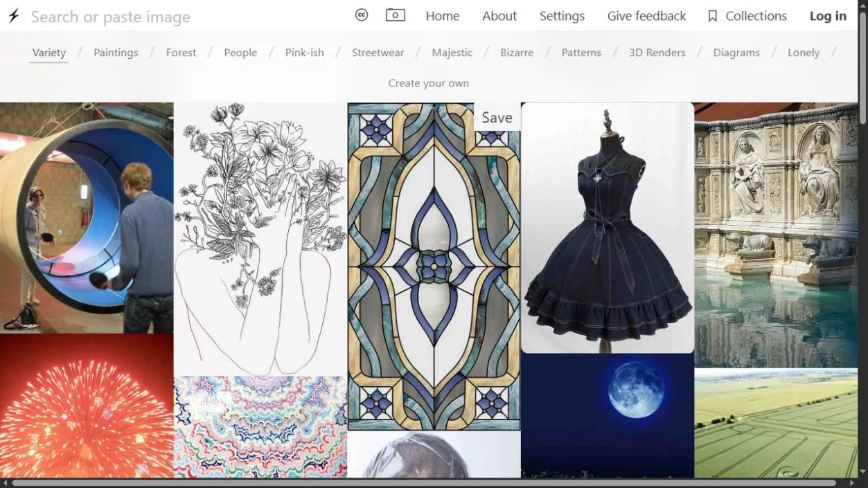This screenshot has height=488, width=868.
Task: Switch to the Patterns category
Action: click(581, 53)
